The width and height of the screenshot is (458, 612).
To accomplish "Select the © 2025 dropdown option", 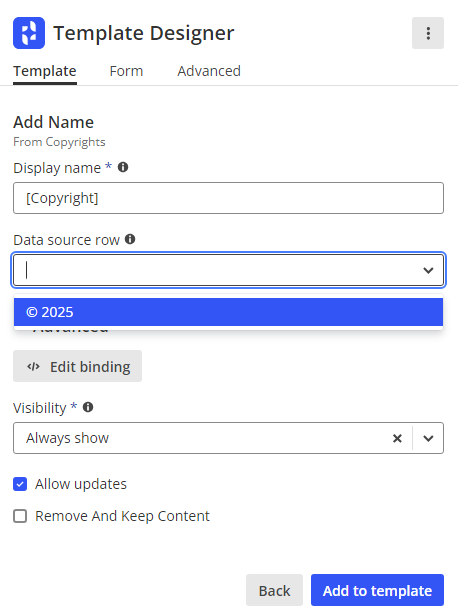I will pyautogui.click(x=228, y=312).
